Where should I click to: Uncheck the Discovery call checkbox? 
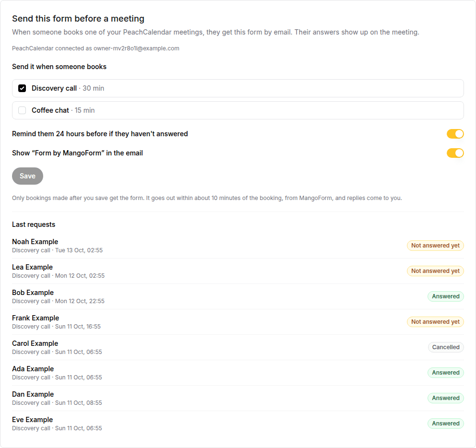(22, 88)
